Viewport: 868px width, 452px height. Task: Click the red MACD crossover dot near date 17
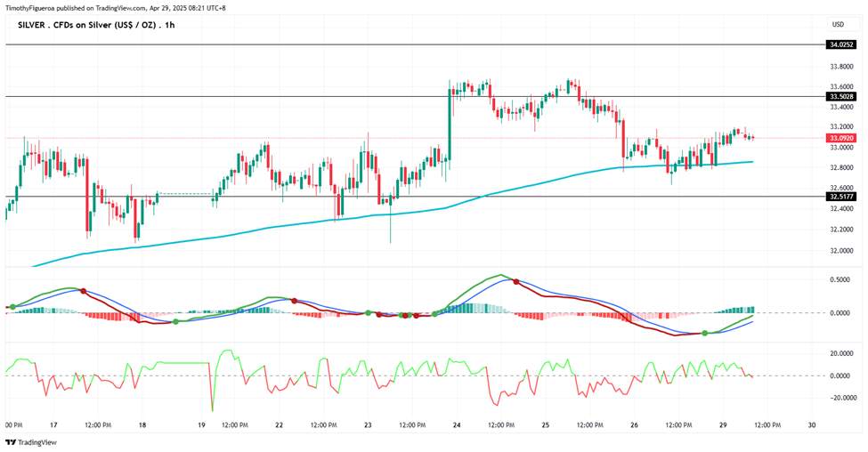click(83, 290)
